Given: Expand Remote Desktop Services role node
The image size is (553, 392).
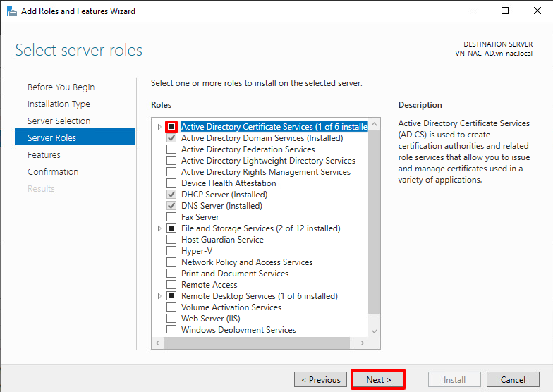Looking at the screenshot, I should click(x=160, y=296).
